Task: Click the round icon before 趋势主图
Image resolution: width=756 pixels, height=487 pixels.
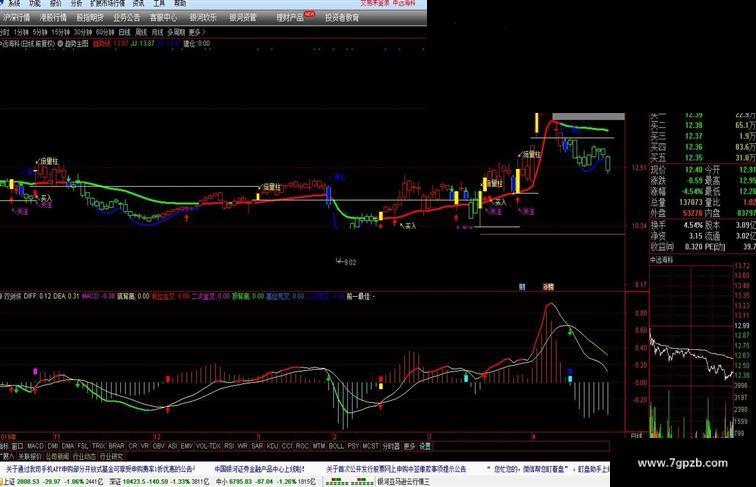Action: point(60,43)
